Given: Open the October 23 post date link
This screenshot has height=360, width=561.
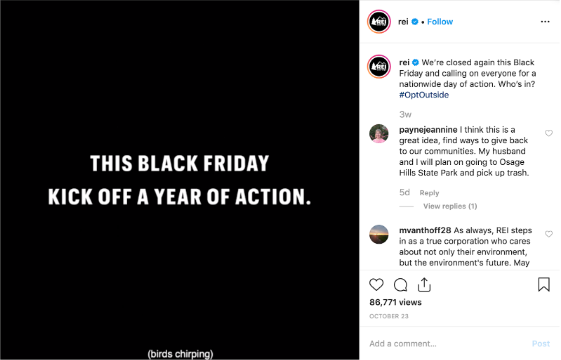Looking at the screenshot, I should click(x=389, y=316).
